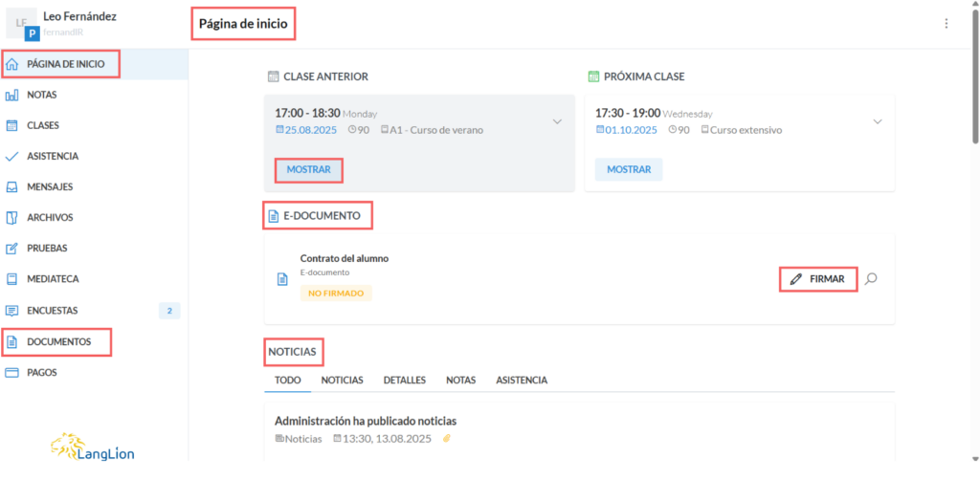Click the Archivos sidebar icon
The height and width of the screenshot is (479, 980).
click(12, 218)
